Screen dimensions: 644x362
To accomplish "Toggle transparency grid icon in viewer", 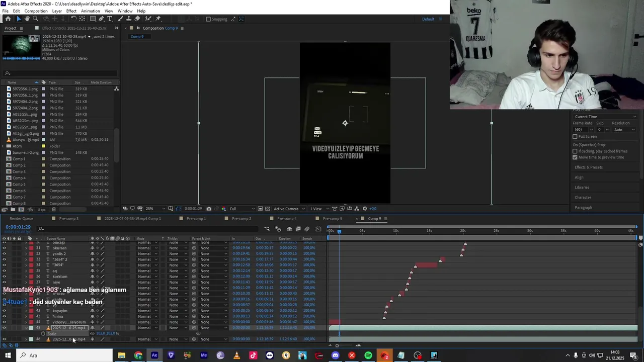I will pos(267,209).
